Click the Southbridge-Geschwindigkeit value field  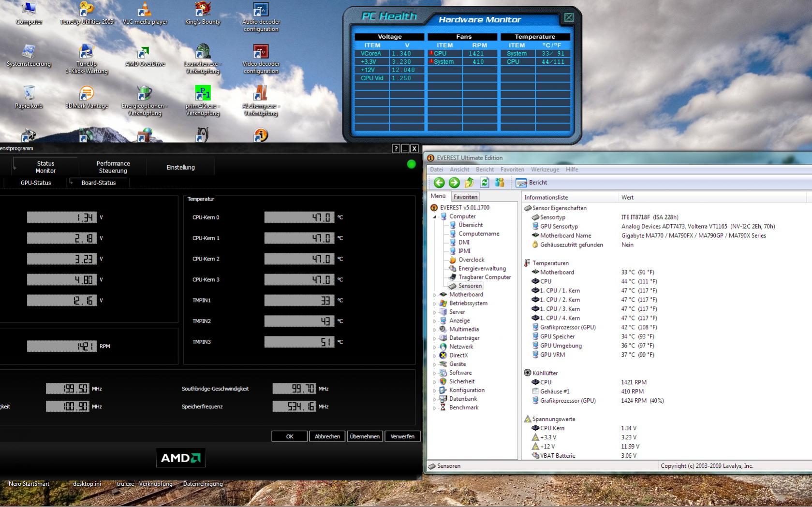point(294,389)
